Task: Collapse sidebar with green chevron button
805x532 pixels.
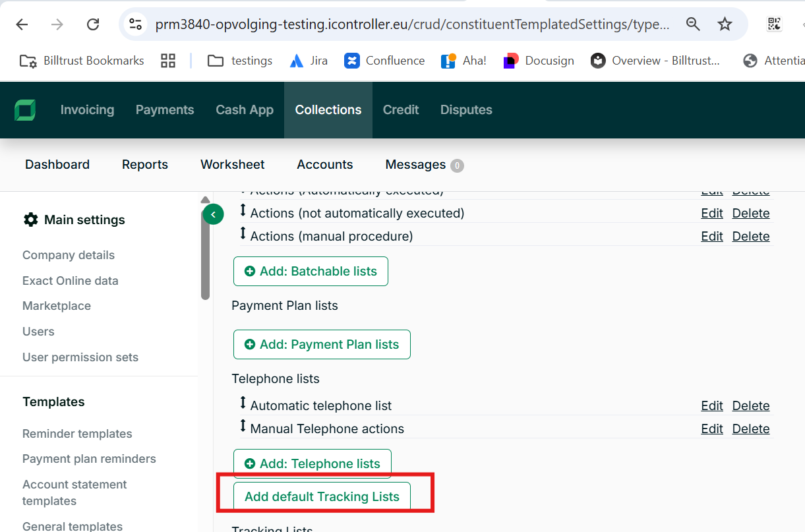Action: tap(213, 214)
